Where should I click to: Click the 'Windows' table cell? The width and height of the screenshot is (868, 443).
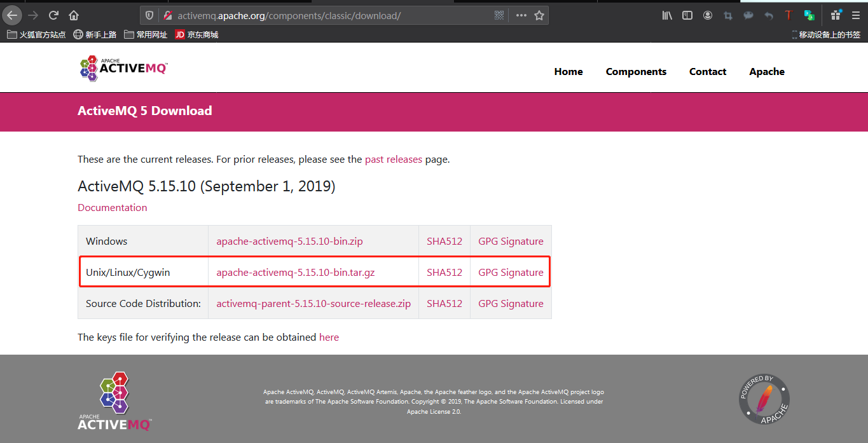tap(143, 242)
